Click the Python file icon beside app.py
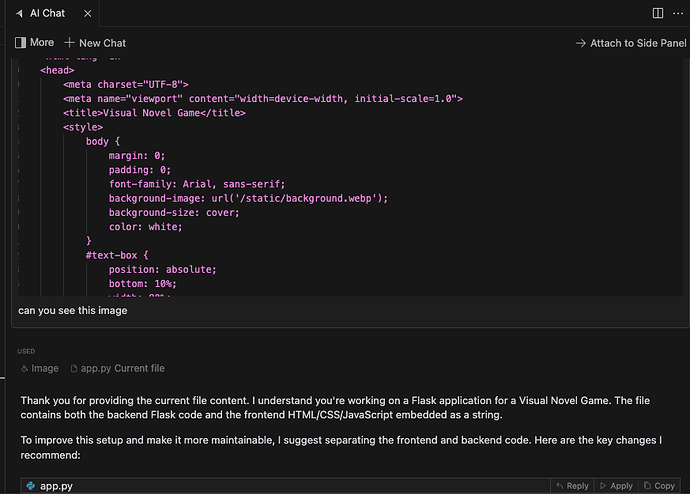 29,486
